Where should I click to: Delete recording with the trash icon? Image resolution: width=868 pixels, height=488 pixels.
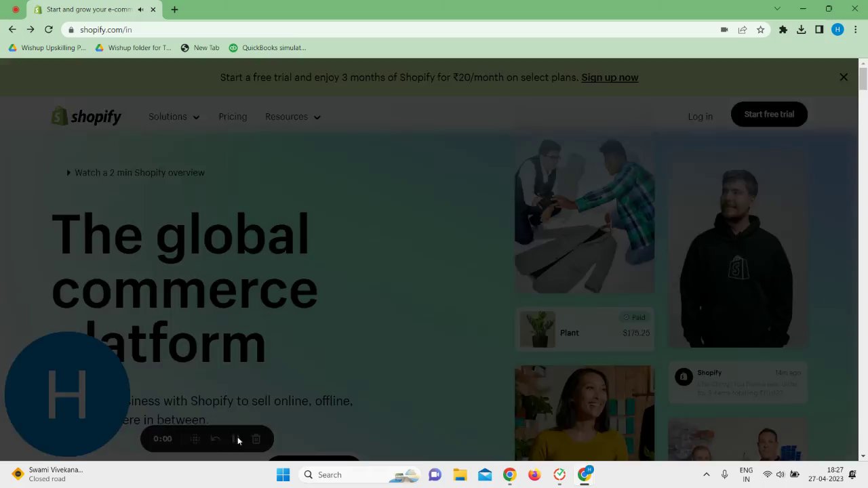(256, 439)
